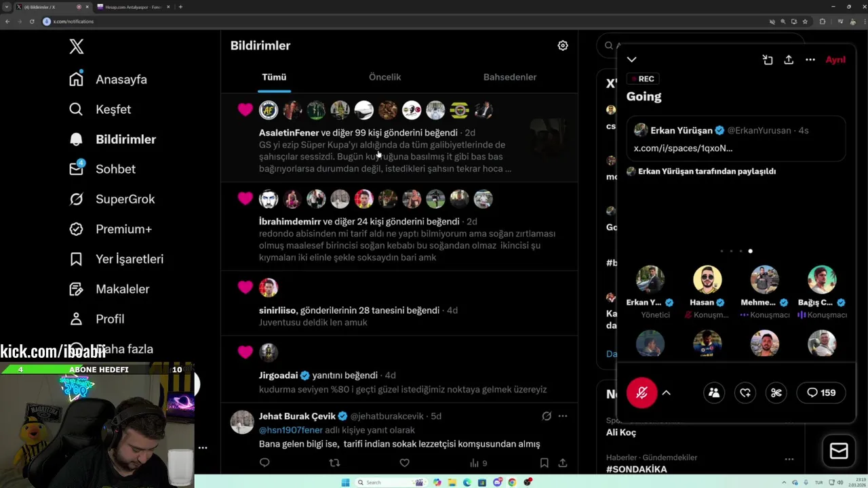Bookmark Jehat Burak Çevik's post
The image size is (868, 488).
point(544,463)
